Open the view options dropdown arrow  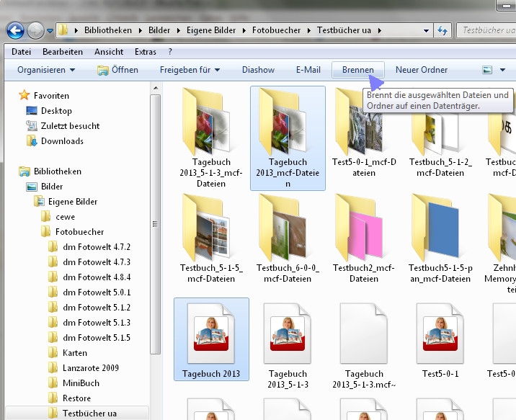[x=502, y=70]
